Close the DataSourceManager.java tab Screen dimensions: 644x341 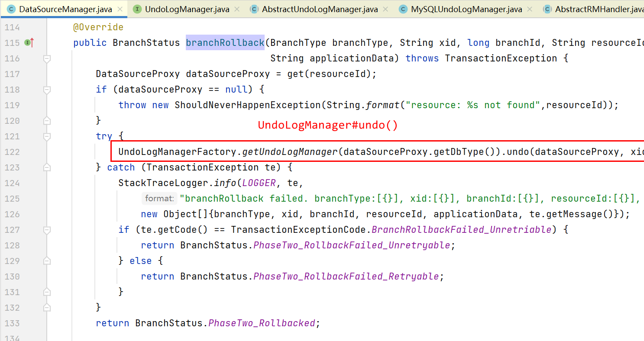pos(120,9)
